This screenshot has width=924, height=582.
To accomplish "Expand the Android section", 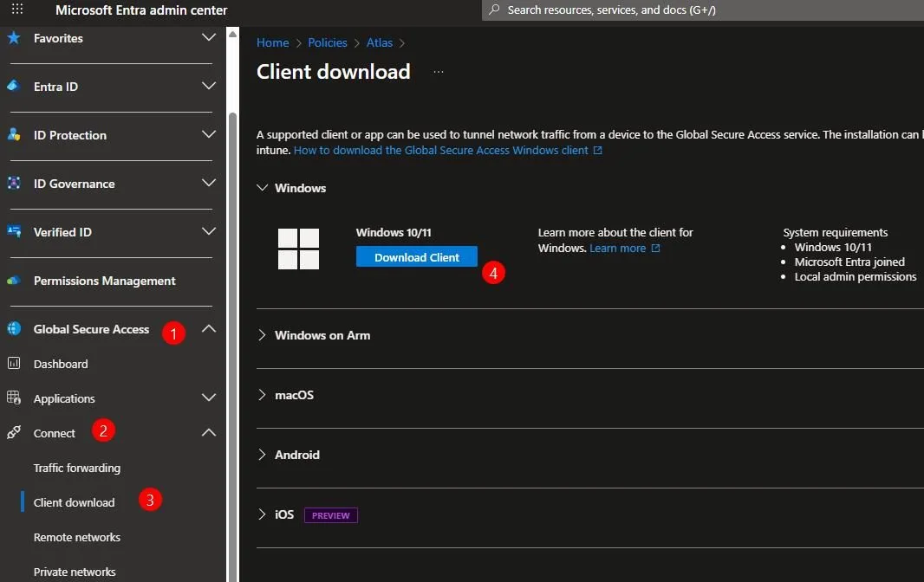I will tap(263, 454).
